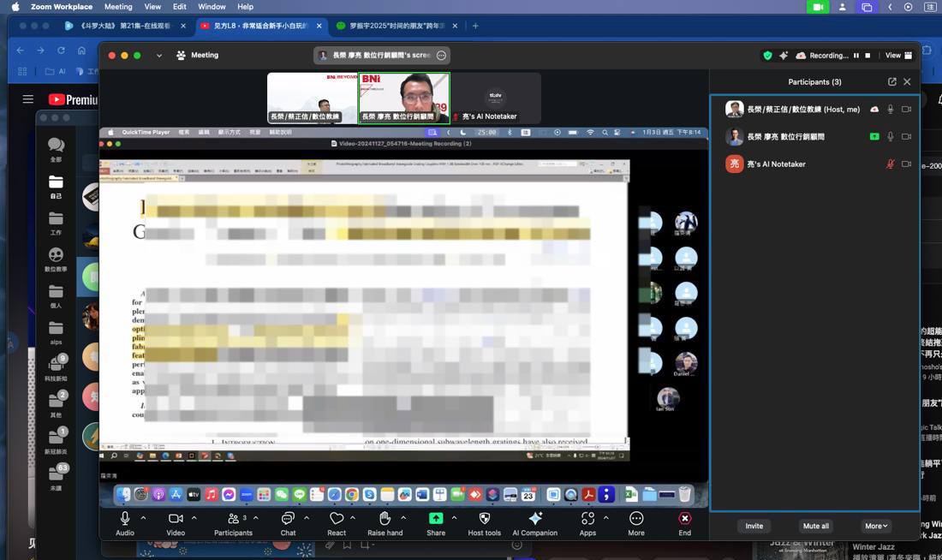Open the More dropdown in Participants panel

pyautogui.click(x=876, y=526)
